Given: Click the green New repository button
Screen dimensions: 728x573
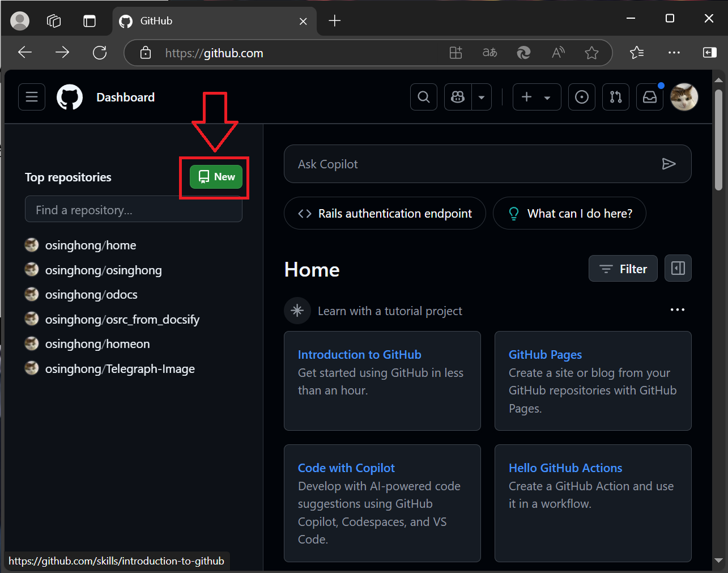Looking at the screenshot, I should 216,177.
